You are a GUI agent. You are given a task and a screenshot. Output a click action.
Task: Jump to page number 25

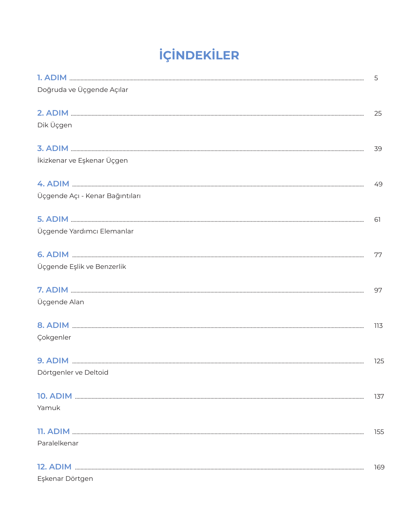tap(378, 113)
